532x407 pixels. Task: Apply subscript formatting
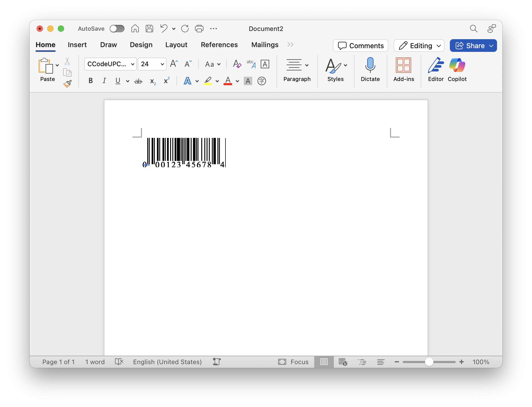coord(153,81)
